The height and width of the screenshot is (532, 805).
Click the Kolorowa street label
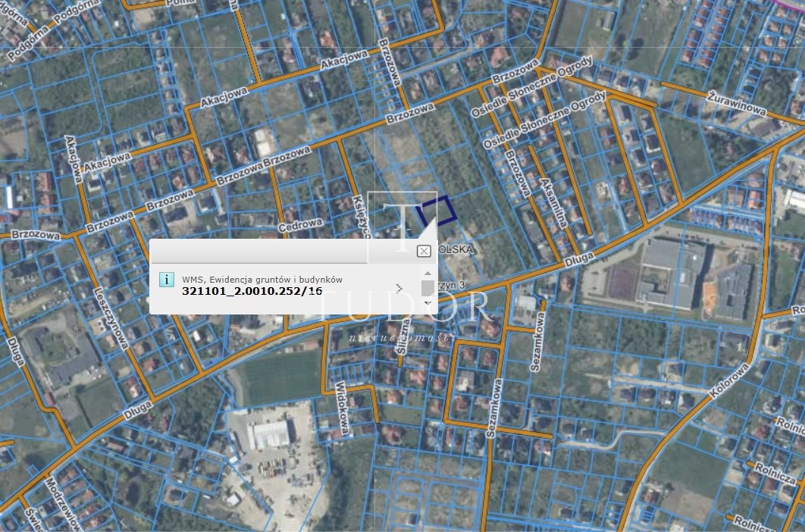coord(729,380)
